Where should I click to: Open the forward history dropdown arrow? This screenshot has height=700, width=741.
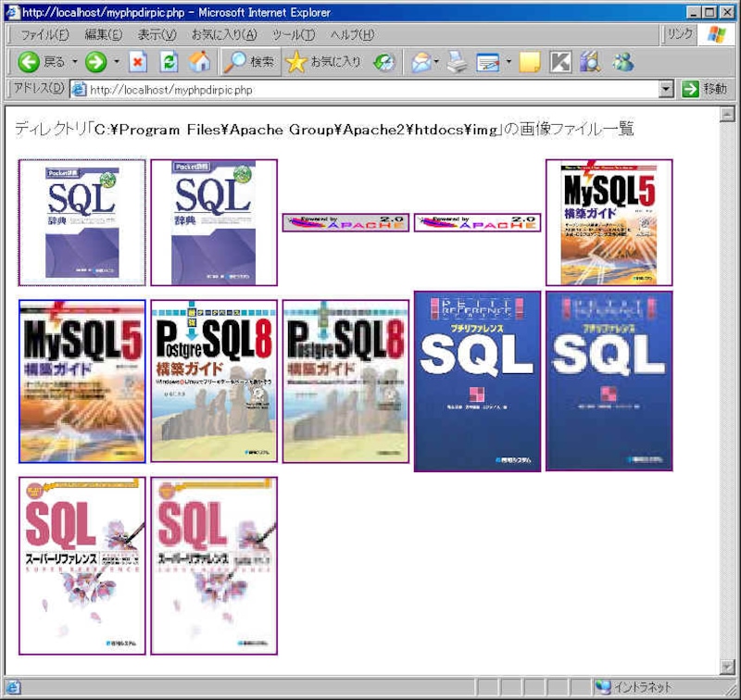(117, 62)
